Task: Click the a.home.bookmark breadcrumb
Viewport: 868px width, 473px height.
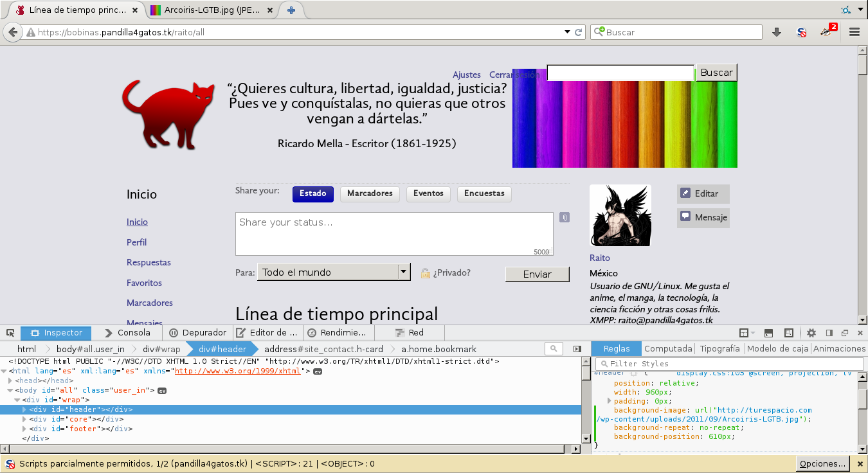Action: 439,349
